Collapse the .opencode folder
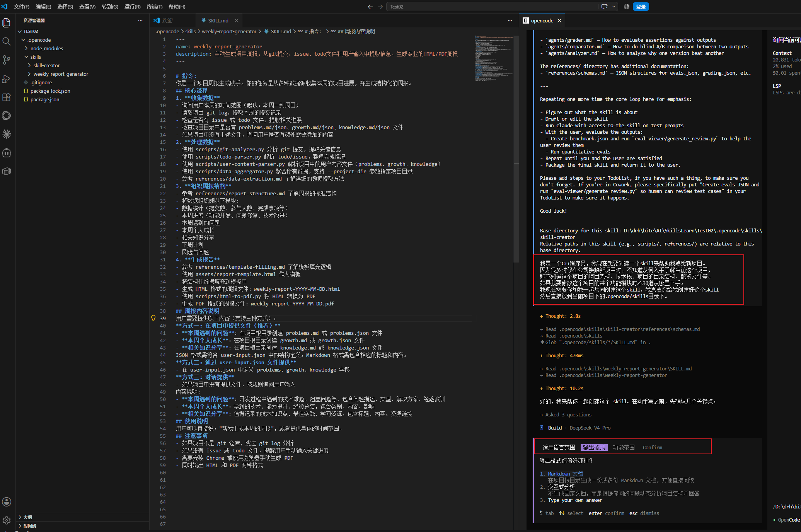This screenshot has width=801, height=532. pos(24,40)
